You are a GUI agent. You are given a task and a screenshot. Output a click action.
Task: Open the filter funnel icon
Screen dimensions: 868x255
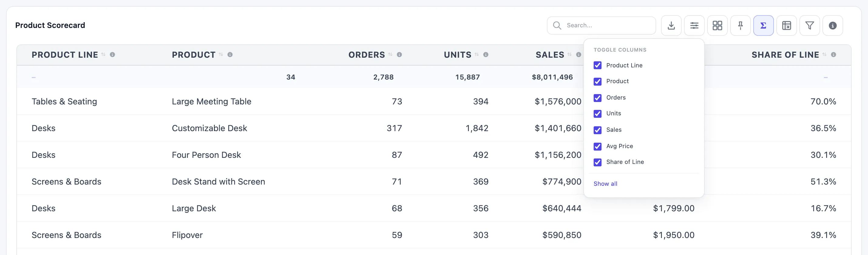[x=809, y=25]
